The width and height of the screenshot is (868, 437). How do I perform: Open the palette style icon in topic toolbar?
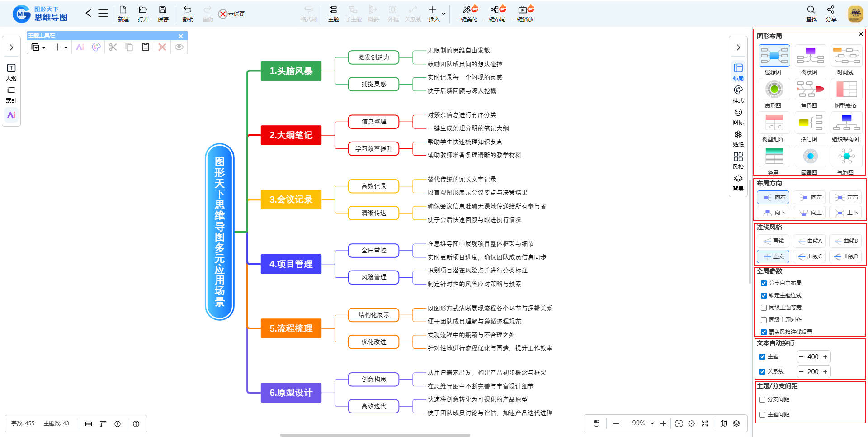click(x=96, y=47)
